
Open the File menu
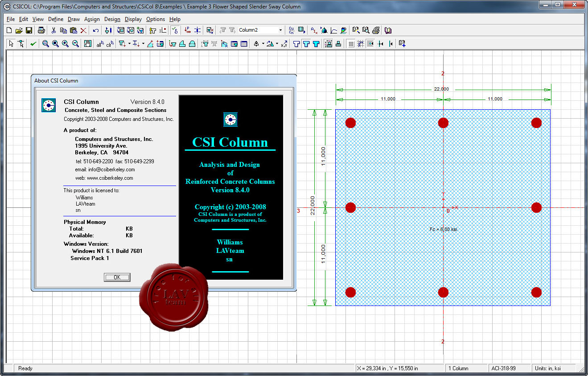(11, 19)
